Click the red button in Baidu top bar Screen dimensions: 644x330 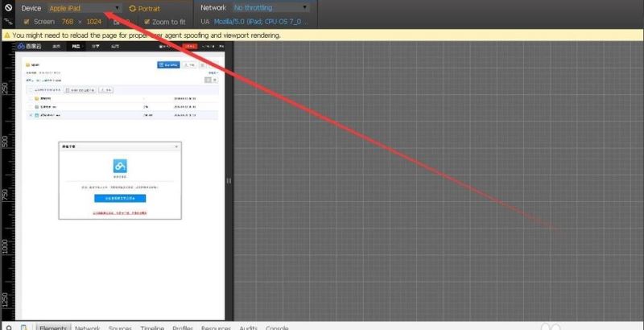pos(190,47)
